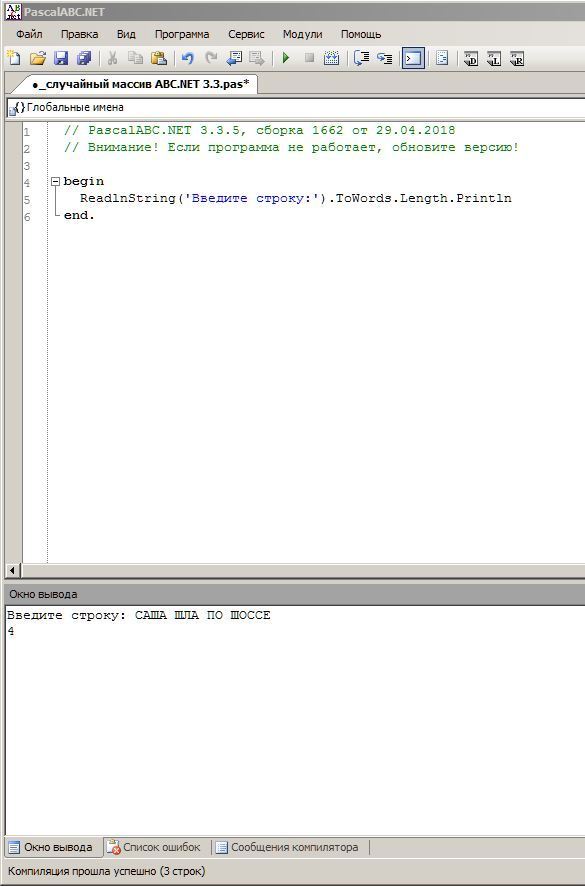This screenshot has height=886, width=585.
Task: Collapse the begin block fold marker
Action: point(55,181)
